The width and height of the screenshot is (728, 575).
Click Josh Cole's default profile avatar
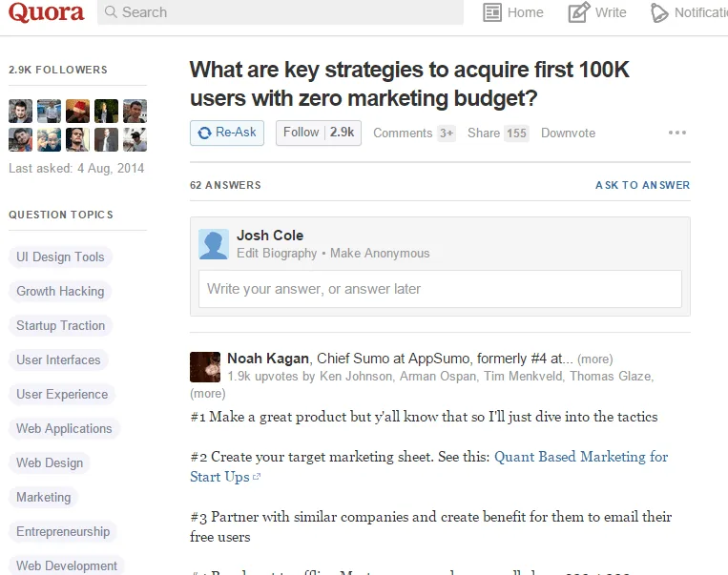[214, 244]
